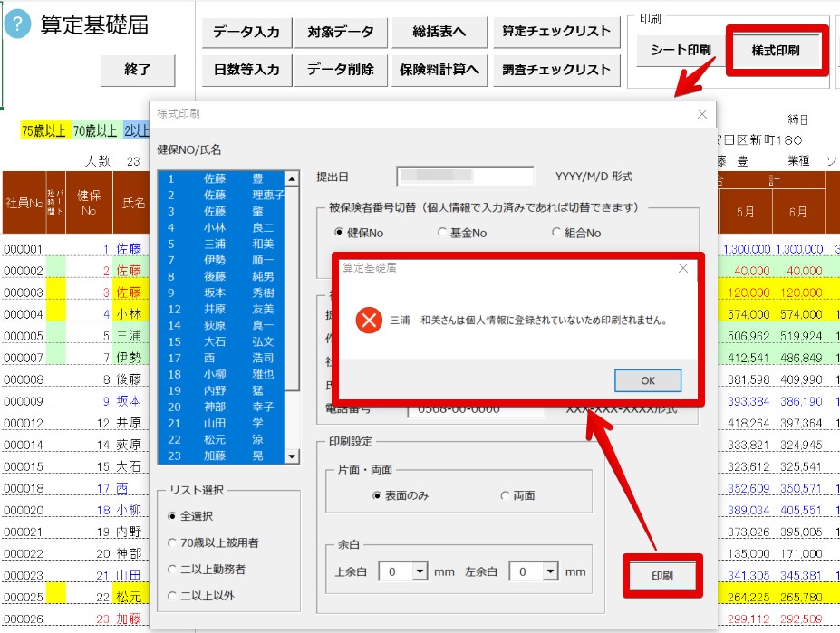Select 70歳以上被用者 in list selection
Image resolution: width=840 pixels, height=633 pixels.
pos(172,542)
